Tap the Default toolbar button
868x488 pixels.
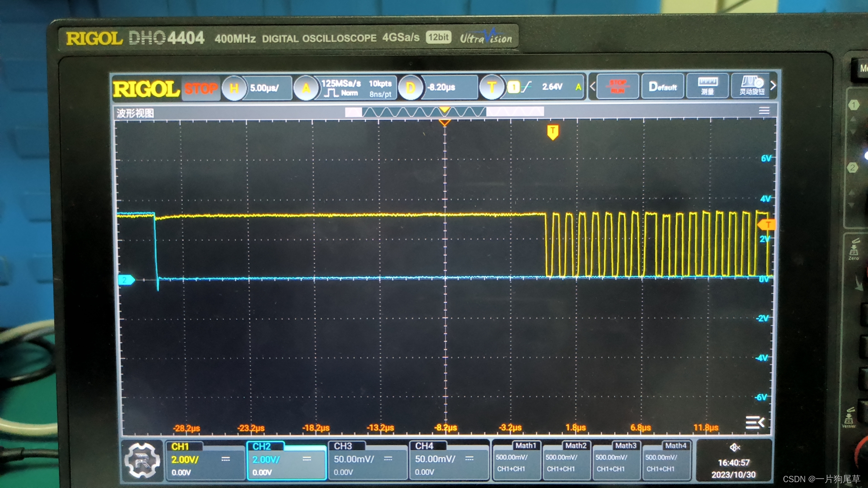point(663,86)
